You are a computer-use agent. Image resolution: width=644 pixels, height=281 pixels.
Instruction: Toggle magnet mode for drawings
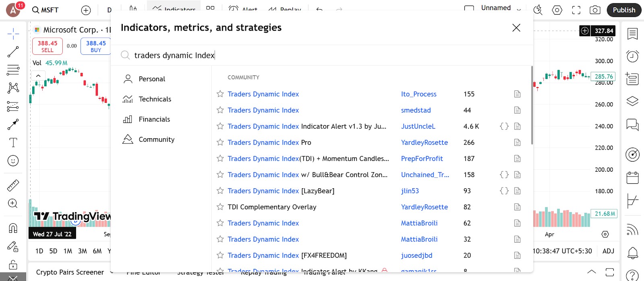13,228
